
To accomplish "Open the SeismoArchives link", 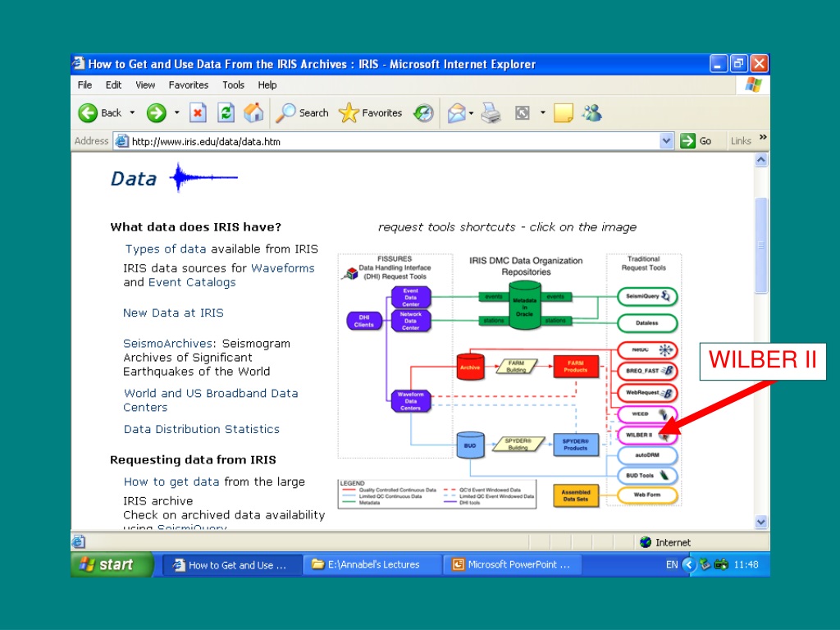I will pyautogui.click(x=167, y=344).
